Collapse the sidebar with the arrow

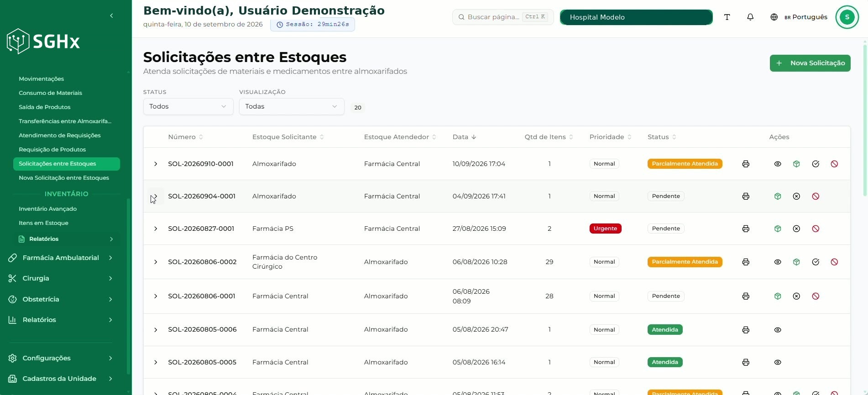pos(112,16)
